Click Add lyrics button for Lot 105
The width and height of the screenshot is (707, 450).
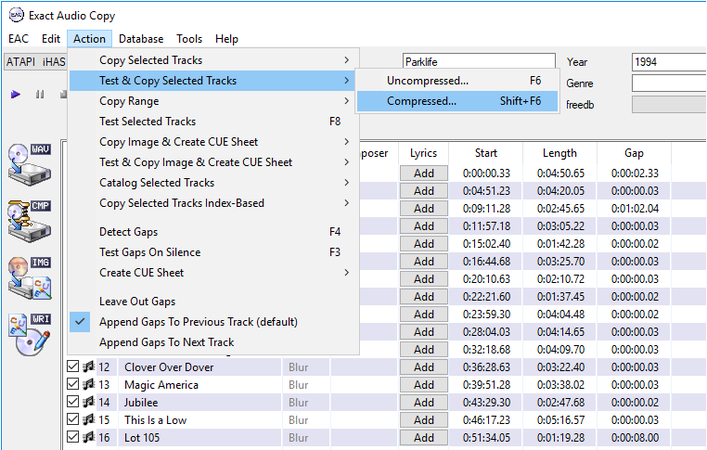pos(424,437)
